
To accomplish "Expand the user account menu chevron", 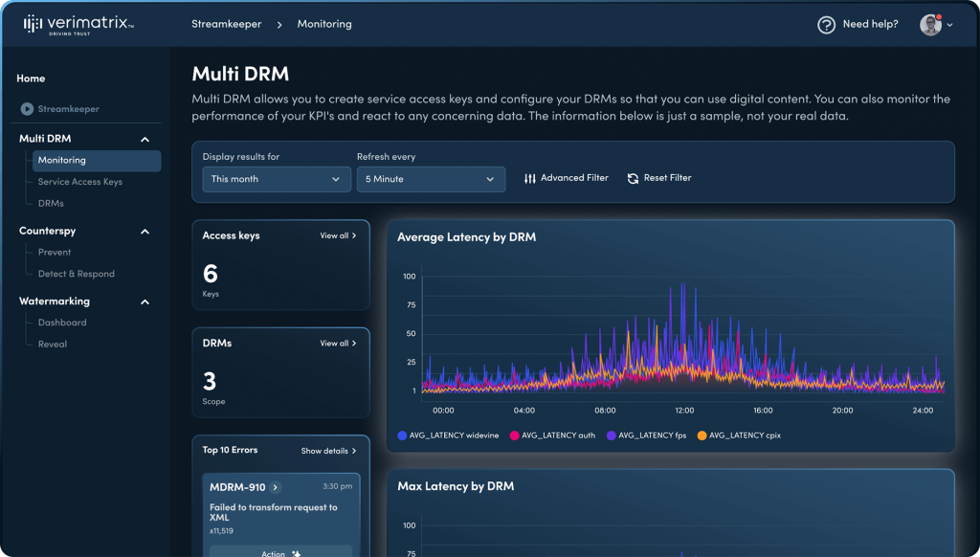I will (950, 25).
